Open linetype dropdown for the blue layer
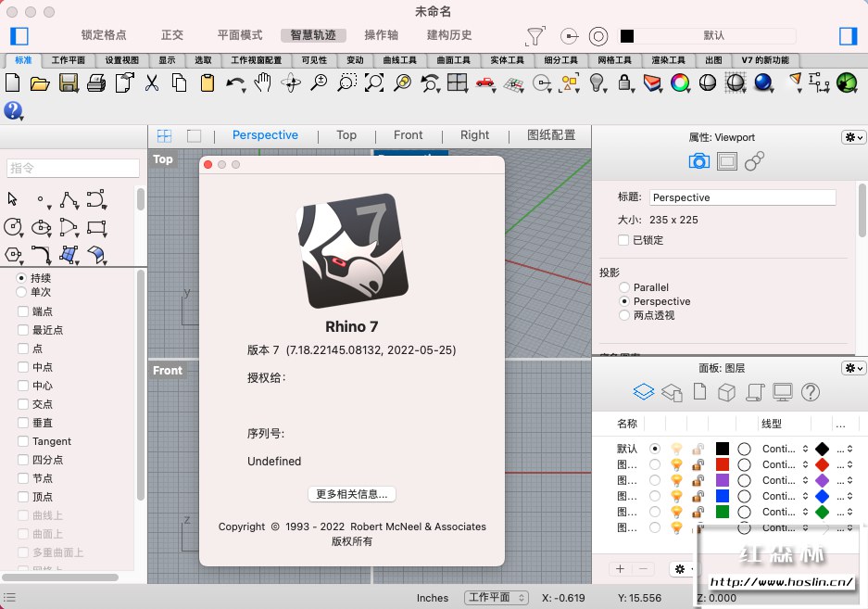868x609 pixels. (x=785, y=496)
